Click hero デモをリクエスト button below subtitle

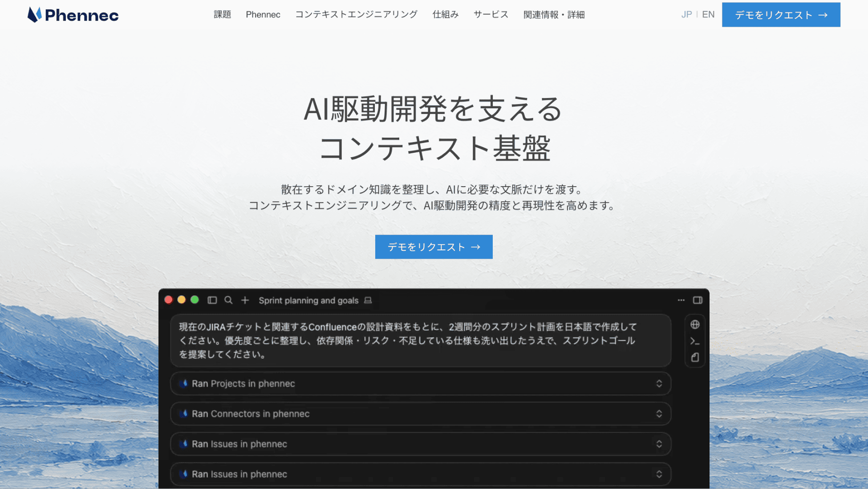[434, 247]
